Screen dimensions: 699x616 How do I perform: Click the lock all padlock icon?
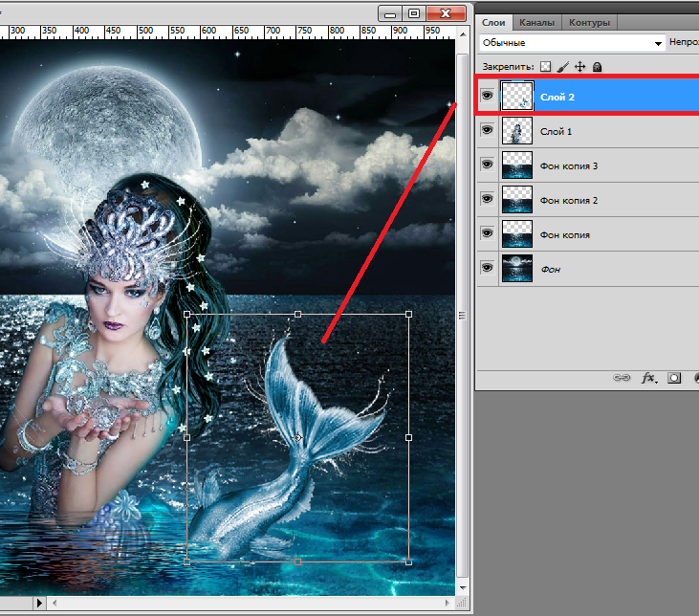(x=597, y=67)
